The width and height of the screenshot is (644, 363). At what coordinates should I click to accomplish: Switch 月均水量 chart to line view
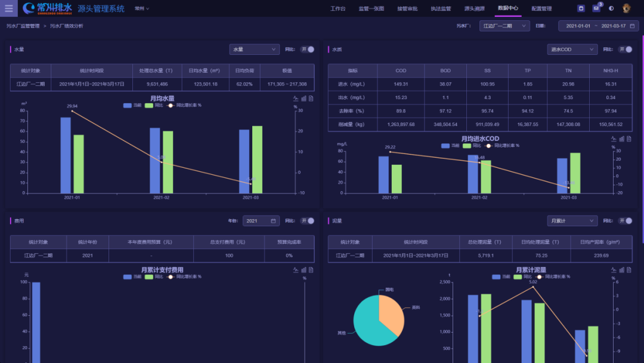[296, 99]
